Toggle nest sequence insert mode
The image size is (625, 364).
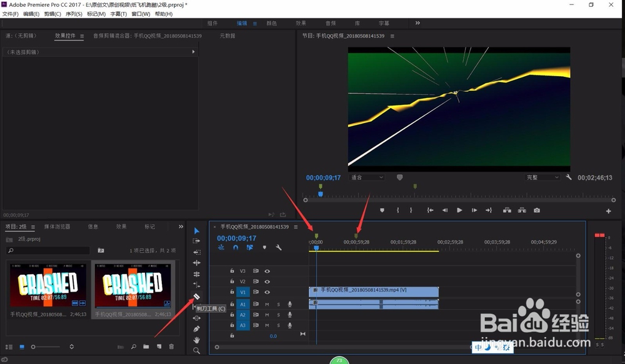click(221, 248)
